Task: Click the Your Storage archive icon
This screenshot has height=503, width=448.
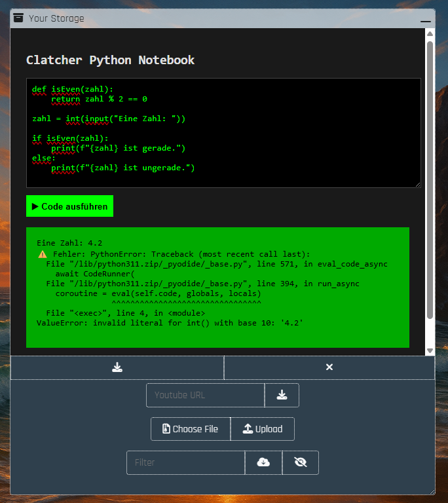Action: [x=18, y=18]
